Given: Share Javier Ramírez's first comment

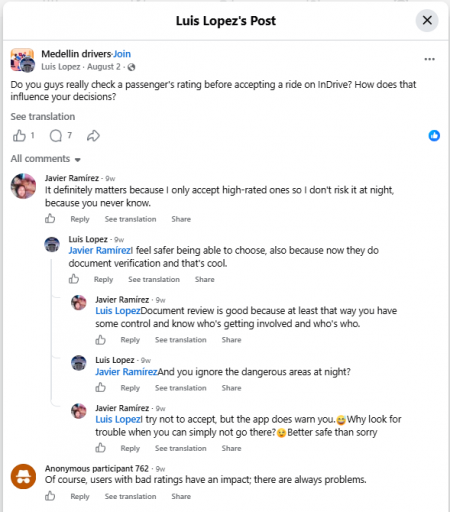Looking at the screenshot, I should point(181,219).
